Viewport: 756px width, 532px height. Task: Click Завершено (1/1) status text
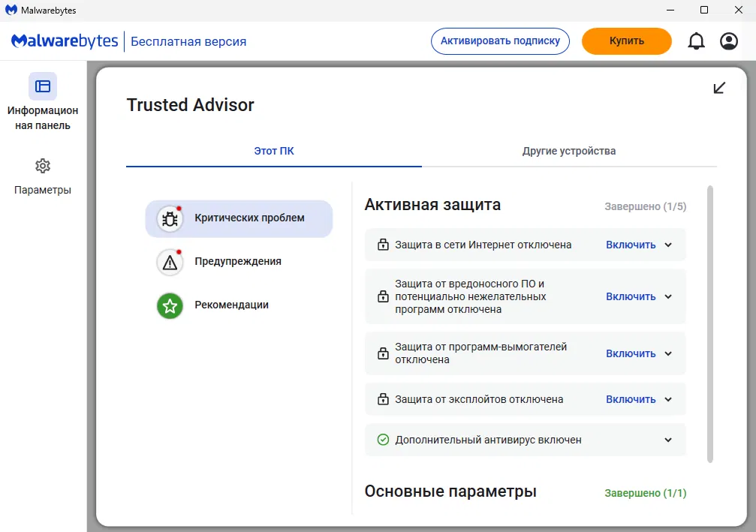(645, 493)
